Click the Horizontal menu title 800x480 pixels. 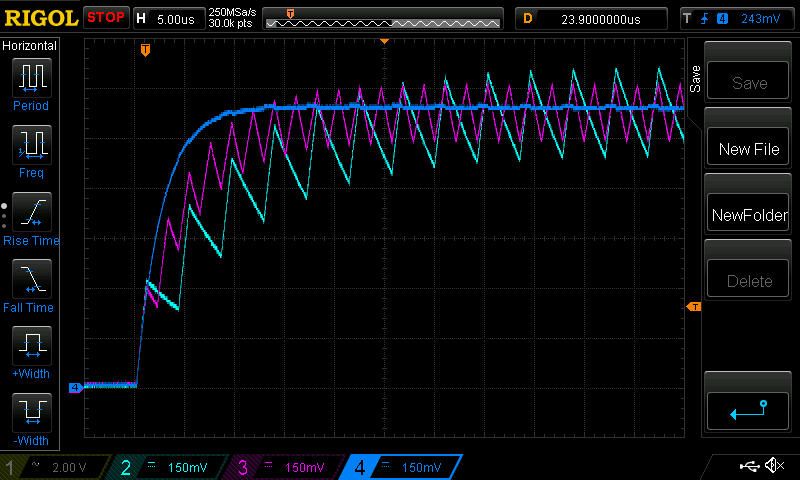(29, 46)
